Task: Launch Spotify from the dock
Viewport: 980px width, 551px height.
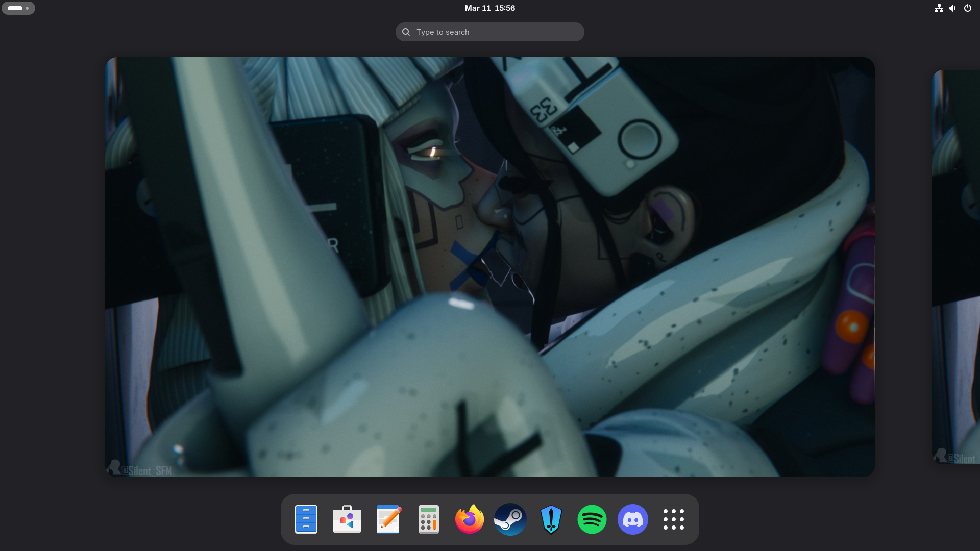Action: point(592,519)
